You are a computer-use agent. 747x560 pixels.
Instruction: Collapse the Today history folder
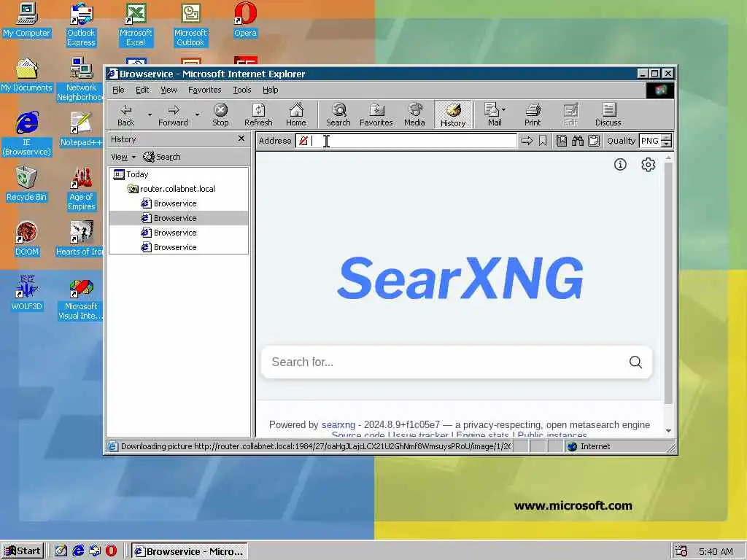pos(131,174)
